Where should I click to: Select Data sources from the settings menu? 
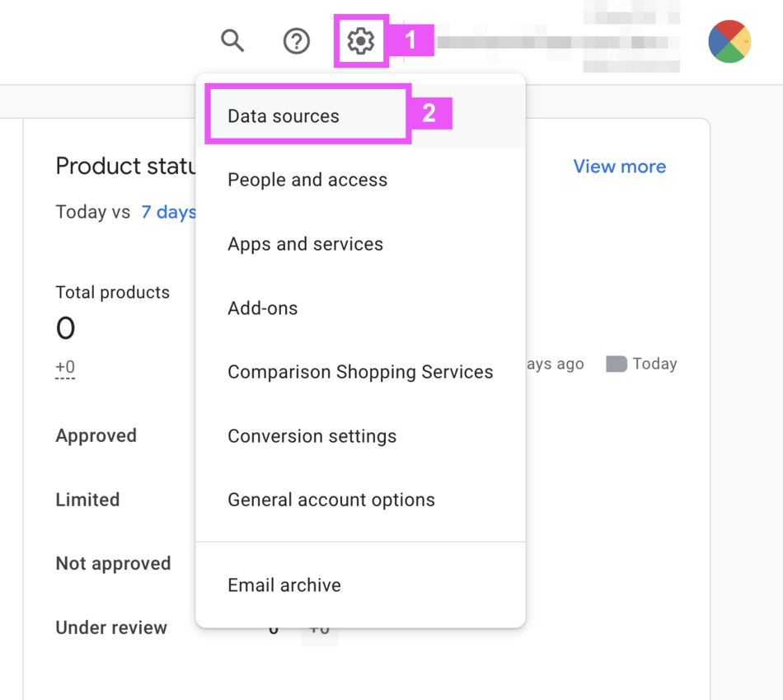pos(284,116)
